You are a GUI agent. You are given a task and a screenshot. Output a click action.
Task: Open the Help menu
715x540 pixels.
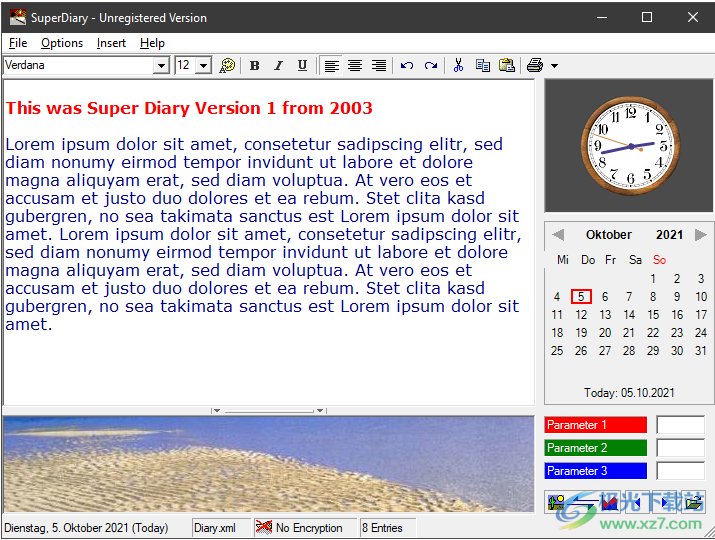click(x=152, y=43)
